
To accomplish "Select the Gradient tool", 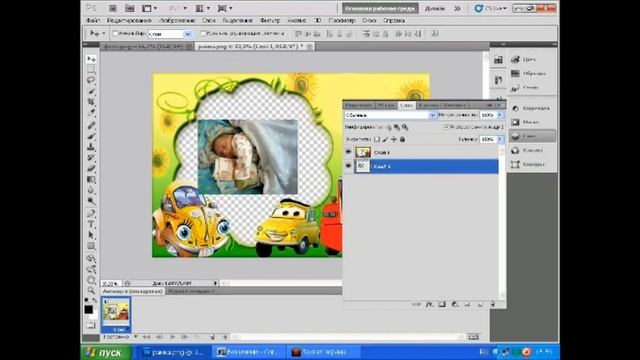I will coord(91,180).
